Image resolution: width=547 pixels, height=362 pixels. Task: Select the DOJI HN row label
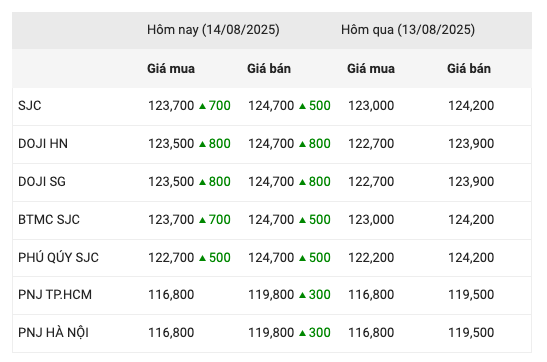tap(43, 144)
